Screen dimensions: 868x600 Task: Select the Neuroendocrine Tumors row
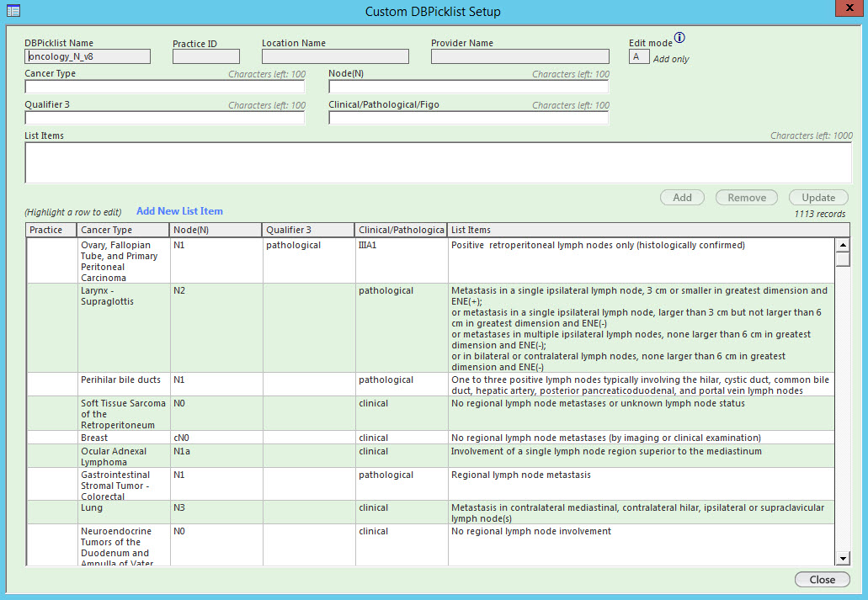(x=430, y=545)
